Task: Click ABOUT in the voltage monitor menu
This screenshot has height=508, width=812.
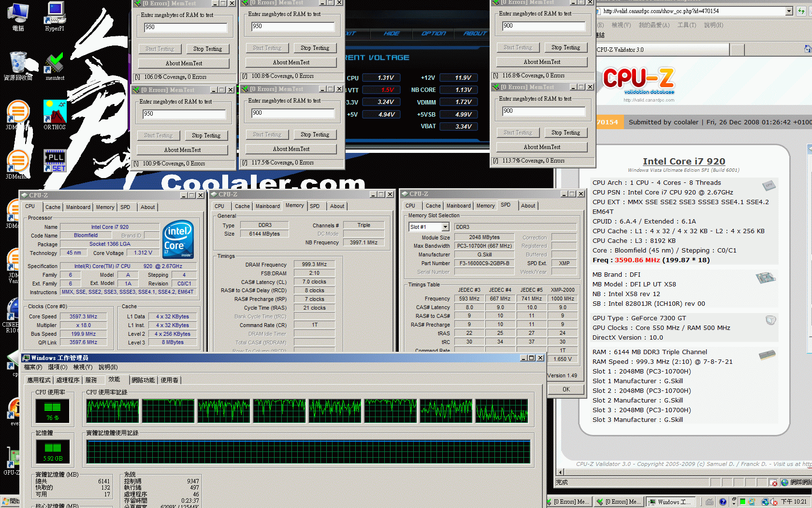Action: [475, 33]
